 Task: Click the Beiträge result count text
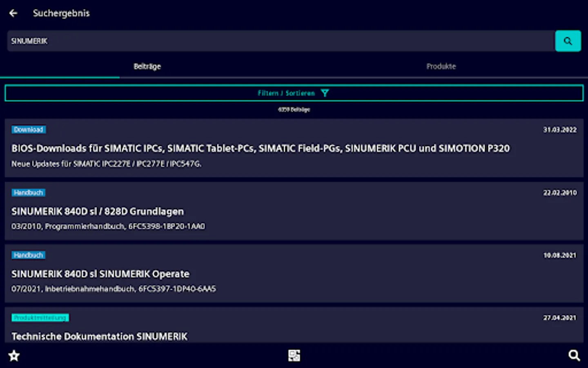pyautogui.click(x=294, y=110)
